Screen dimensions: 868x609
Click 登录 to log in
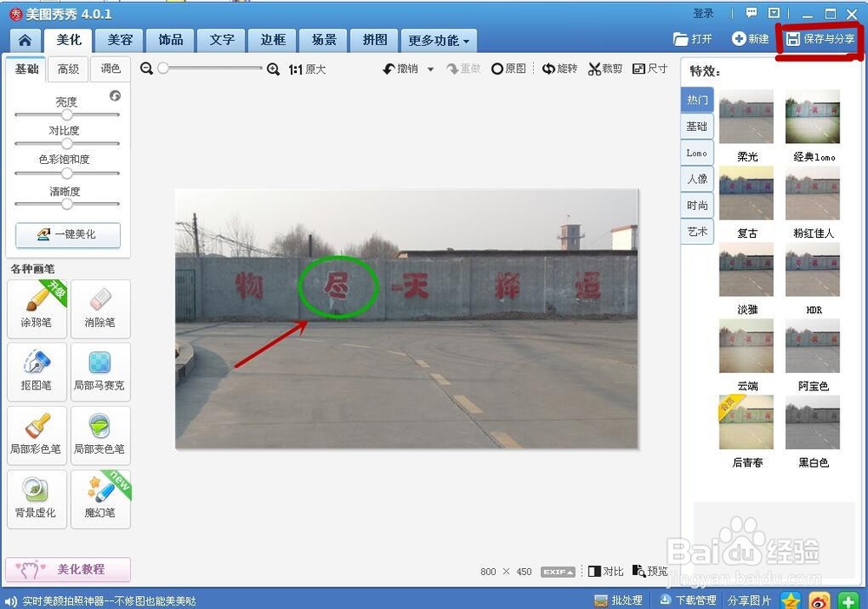coord(704,13)
